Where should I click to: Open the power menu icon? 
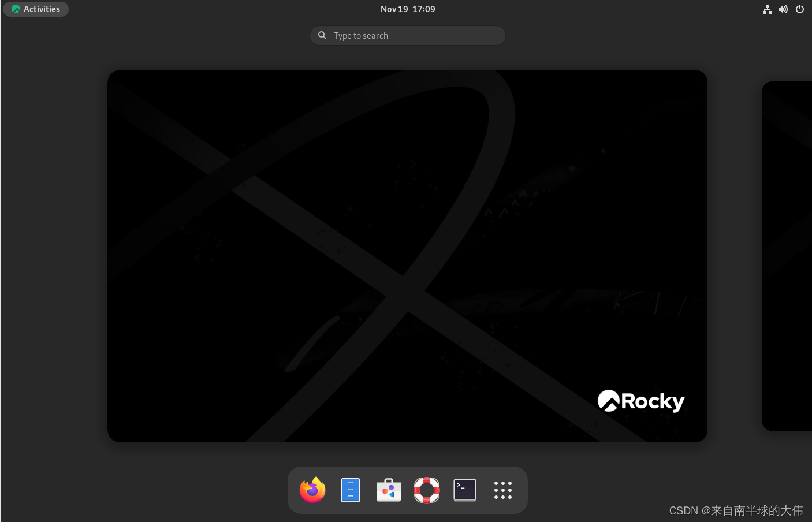(800, 9)
